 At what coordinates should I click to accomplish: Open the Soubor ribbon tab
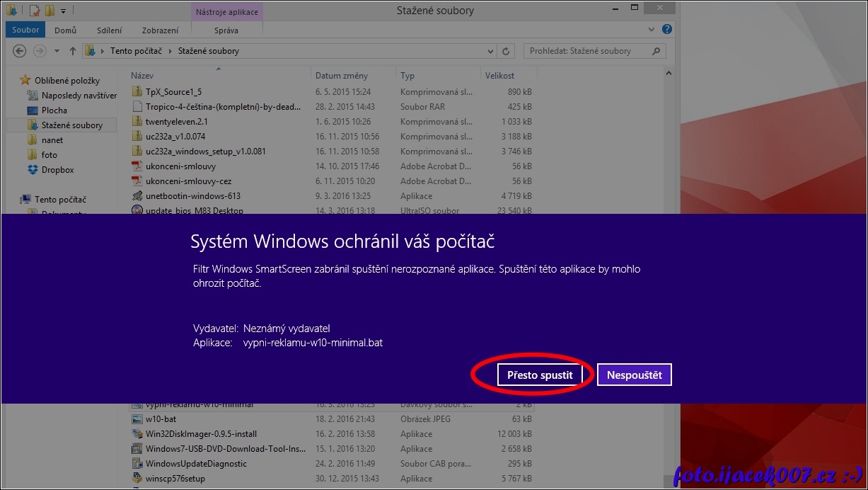25,30
